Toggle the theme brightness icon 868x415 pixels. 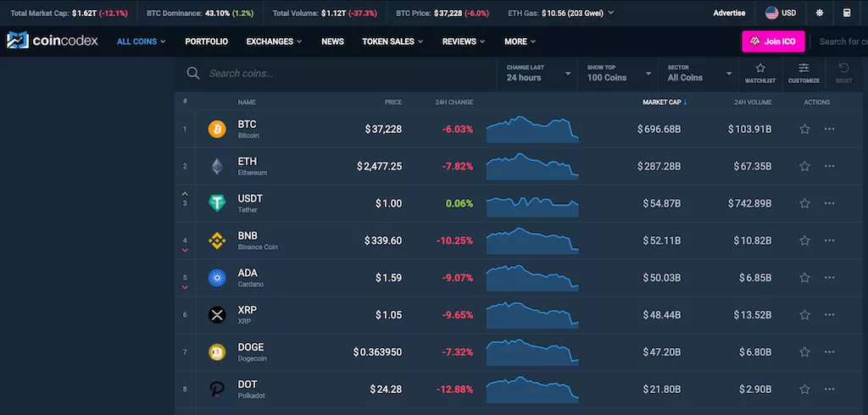(820, 13)
